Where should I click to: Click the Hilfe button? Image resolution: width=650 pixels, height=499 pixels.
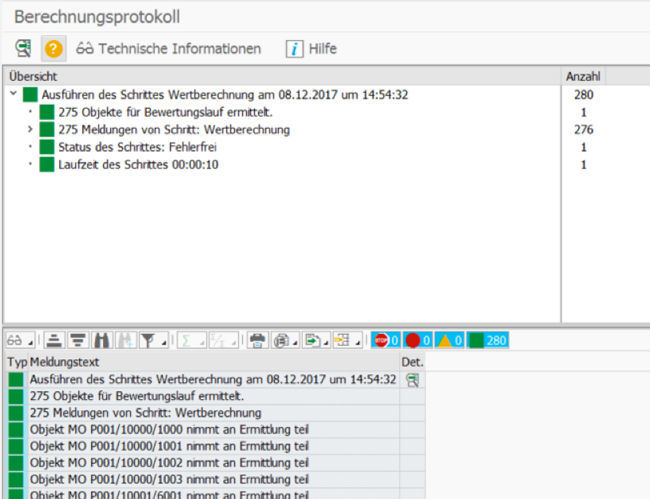click(312, 49)
